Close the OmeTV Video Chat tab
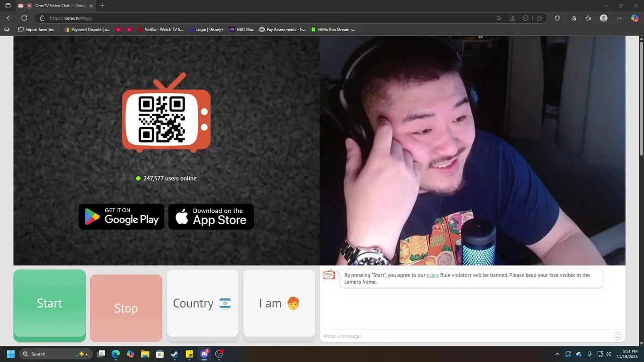This screenshot has width=644, height=362. (91, 6)
